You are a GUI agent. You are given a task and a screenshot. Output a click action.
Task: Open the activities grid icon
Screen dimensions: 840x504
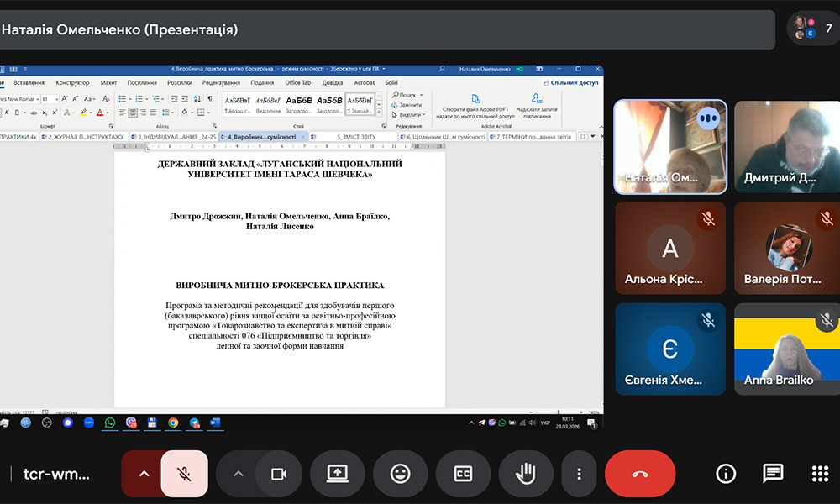coord(820,474)
